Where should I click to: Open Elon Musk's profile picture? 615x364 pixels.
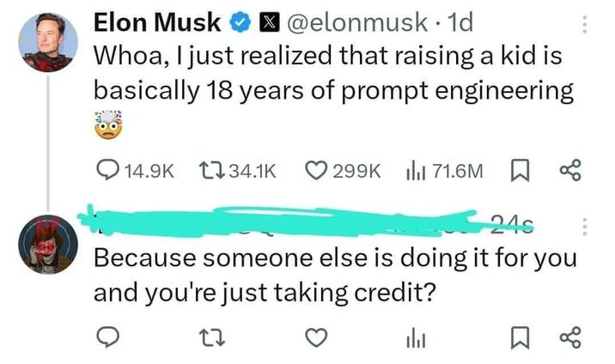48,43
